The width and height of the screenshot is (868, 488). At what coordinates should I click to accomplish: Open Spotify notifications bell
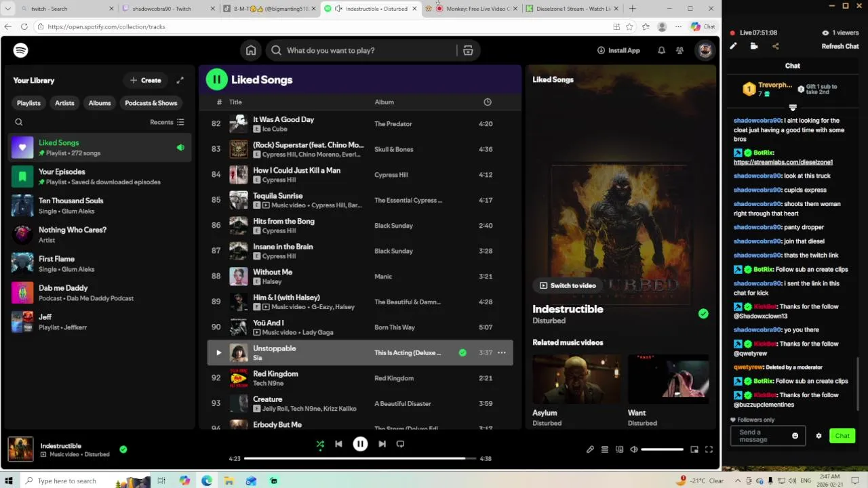661,50
